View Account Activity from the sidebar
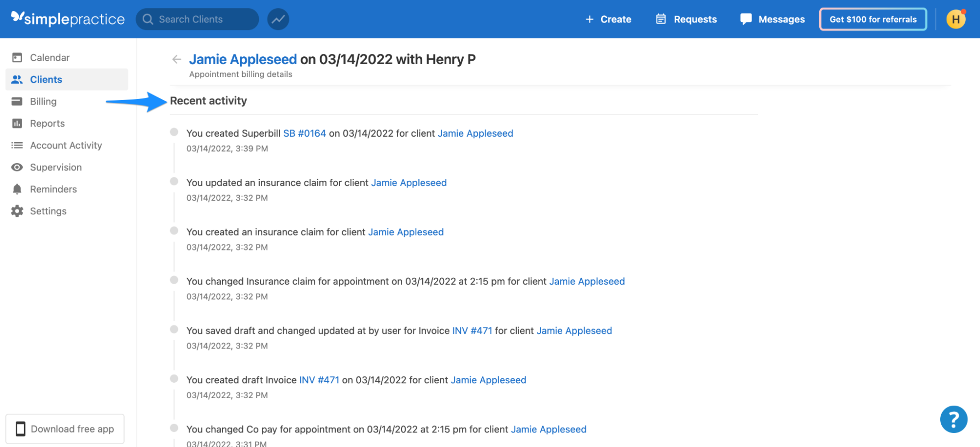Viewport: 980px width, 447px height. [66, 145]
